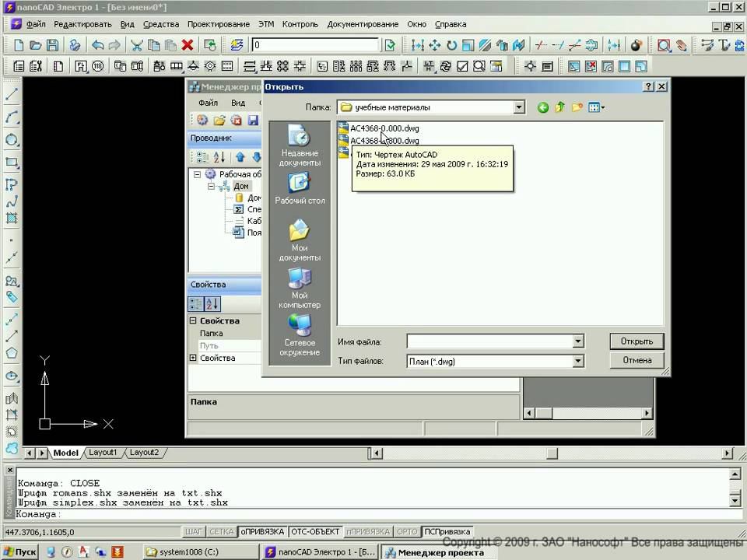Toggle ПСПривязка mode in status bar
Screen dimensions: 747x560
(447, 531)
